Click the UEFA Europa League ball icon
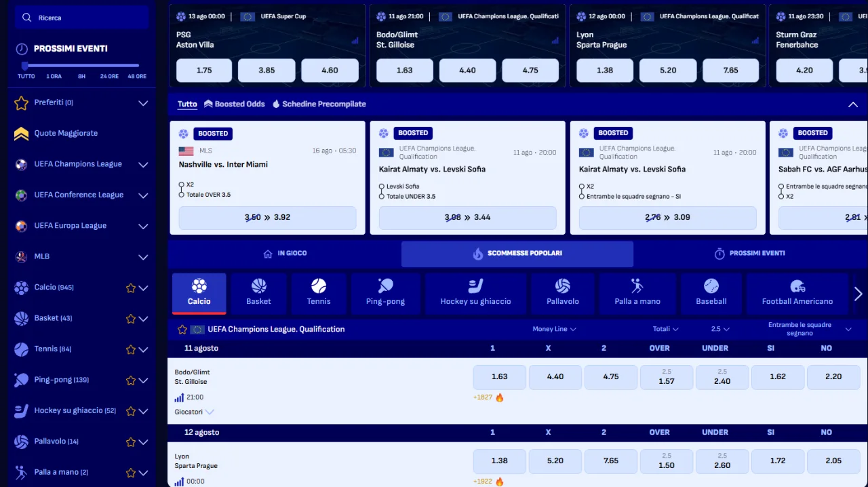This screenshot has height=487, width=868. (21, 226)
